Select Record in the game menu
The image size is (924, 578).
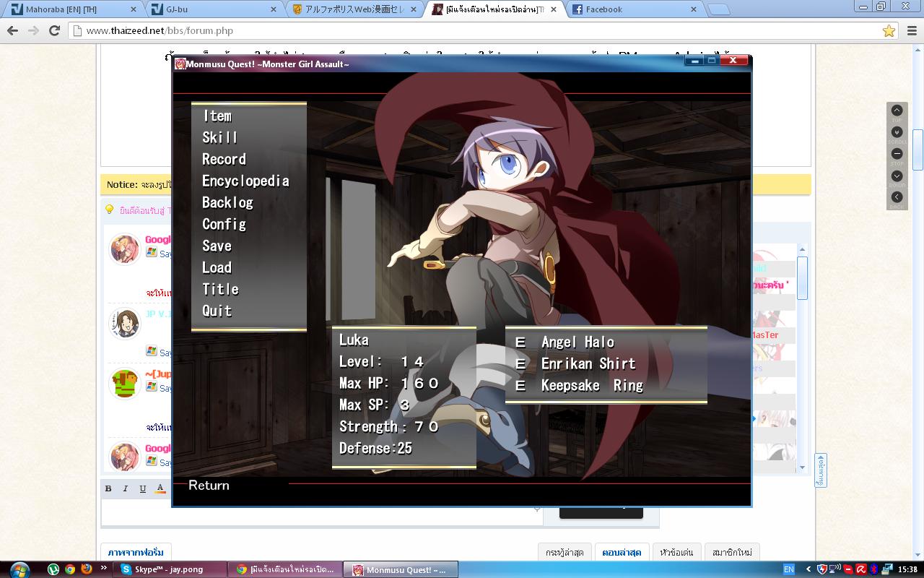point(224,159)
